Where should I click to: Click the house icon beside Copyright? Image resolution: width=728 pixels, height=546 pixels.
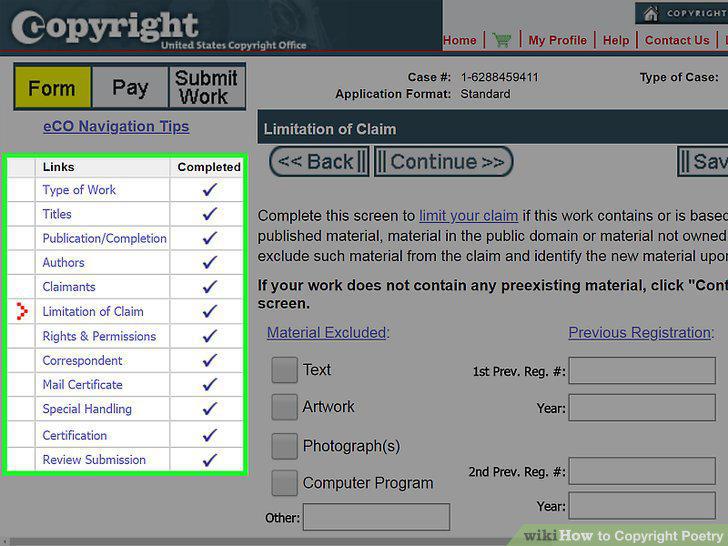coord(651,13)
